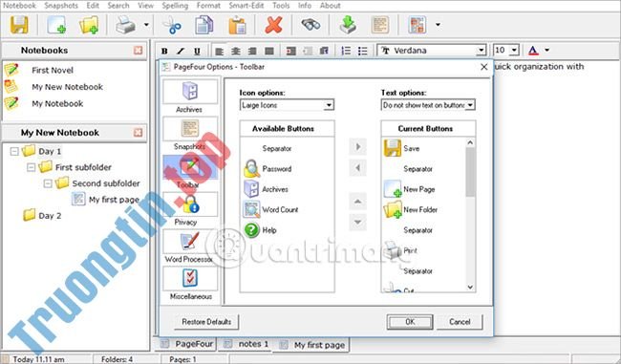Image resolution: width=621 pixels, height=364 pixels.
Task: Align text right
Action: pos(252,51)
